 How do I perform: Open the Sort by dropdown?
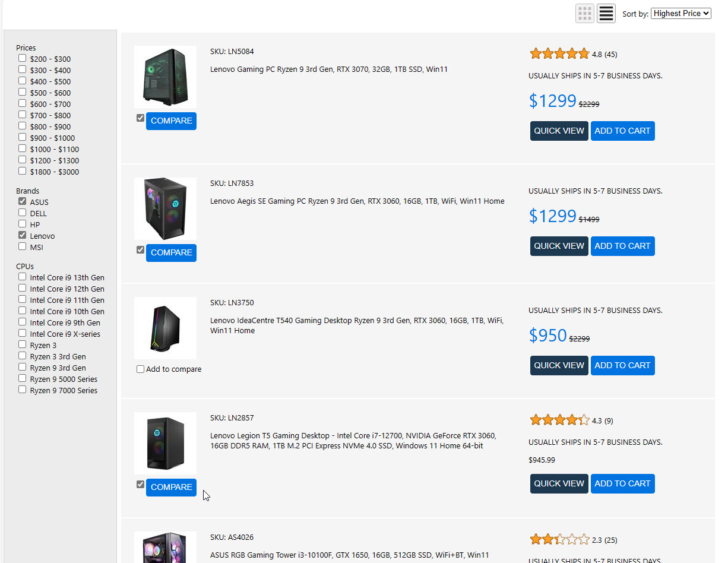(x=680, y=13)
